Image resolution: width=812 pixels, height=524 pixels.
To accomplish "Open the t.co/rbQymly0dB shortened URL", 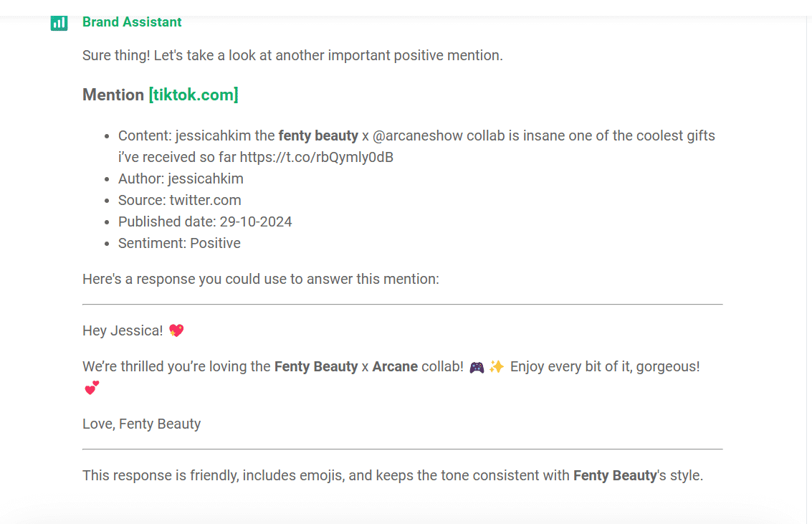I will point(316,158).
